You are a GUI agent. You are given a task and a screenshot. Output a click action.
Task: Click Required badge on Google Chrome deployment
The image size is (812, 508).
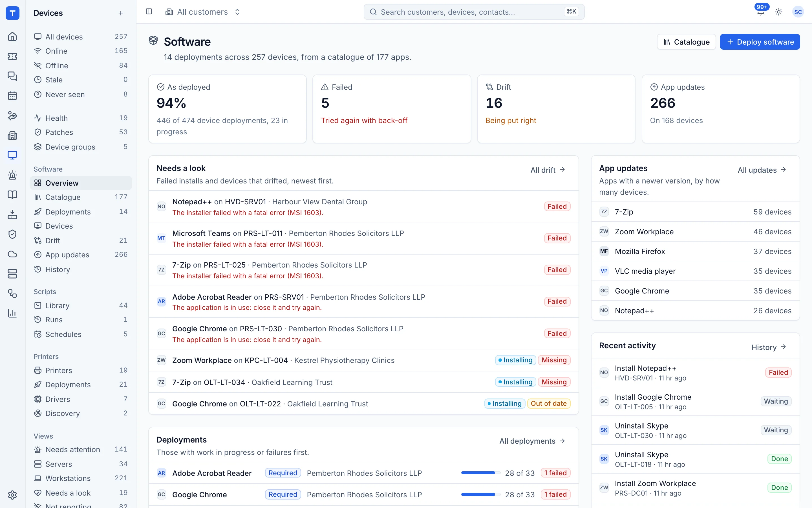click(283, 494)
